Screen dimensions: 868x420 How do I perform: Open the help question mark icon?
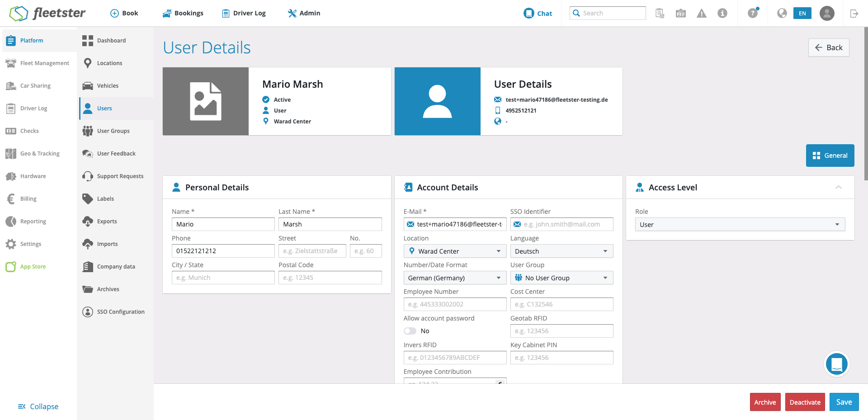click(x=753, y=13)
